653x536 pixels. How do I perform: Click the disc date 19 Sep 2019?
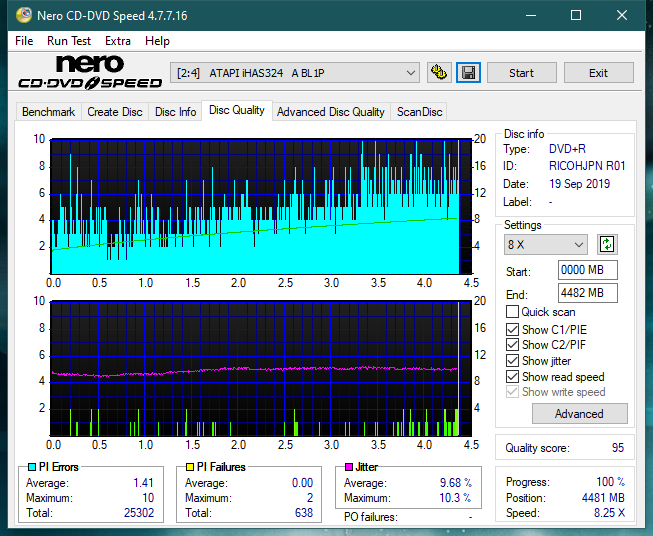579,184
